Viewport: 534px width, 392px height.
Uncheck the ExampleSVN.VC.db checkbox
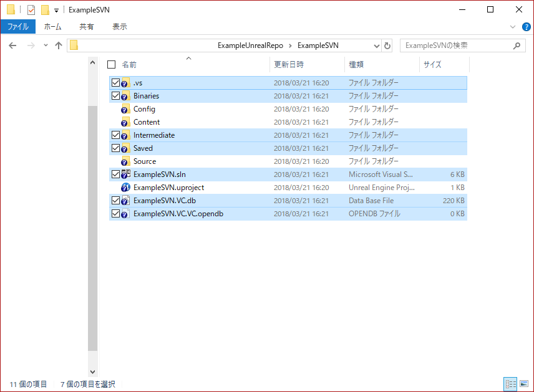tap(115, 201)
